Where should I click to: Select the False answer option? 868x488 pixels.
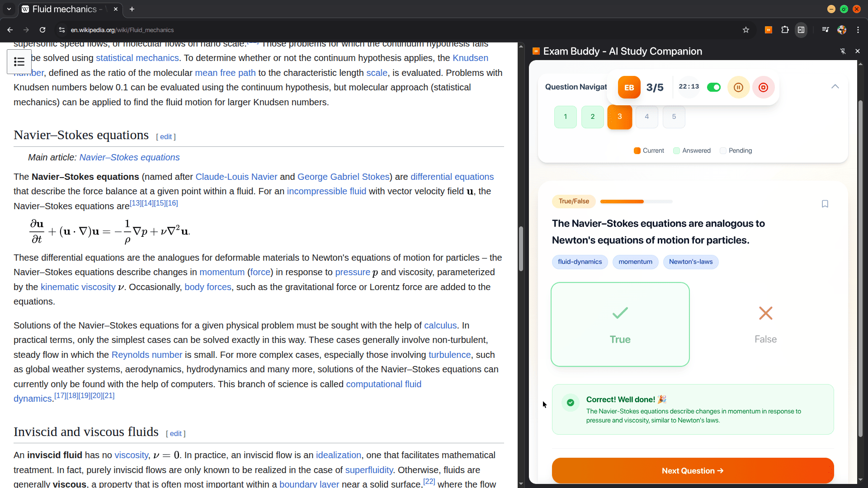point(765,324)
